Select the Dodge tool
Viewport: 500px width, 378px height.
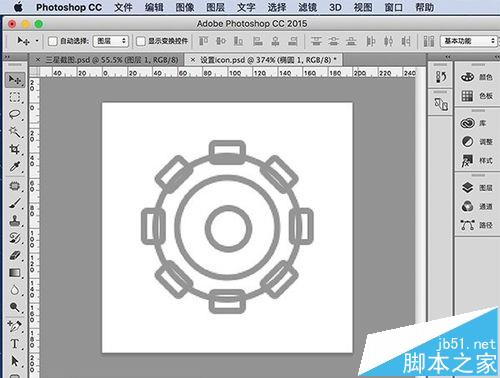[15, 307]
